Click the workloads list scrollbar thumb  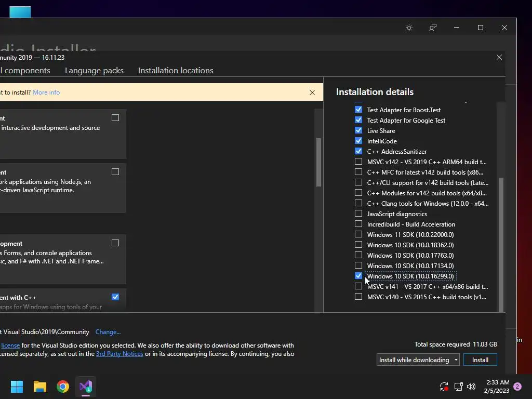click(318, 162)
